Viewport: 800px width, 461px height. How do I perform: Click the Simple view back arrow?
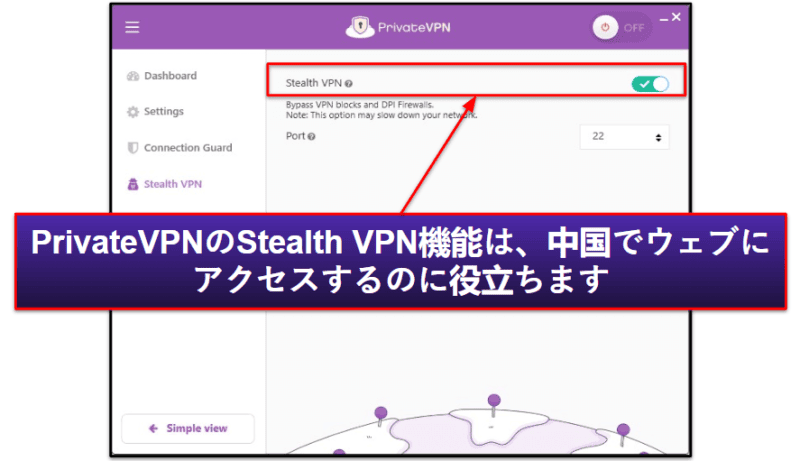(x=153, y=428)
